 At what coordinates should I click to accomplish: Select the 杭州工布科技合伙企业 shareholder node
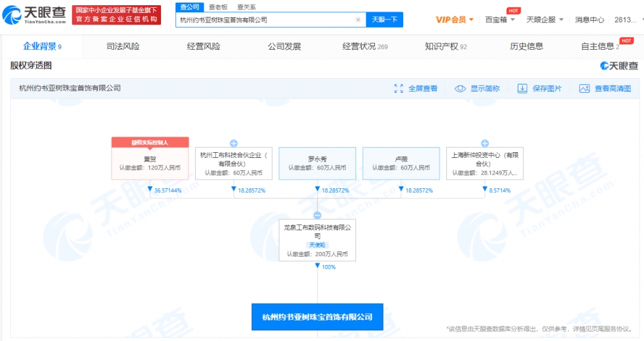pos(234,163)
